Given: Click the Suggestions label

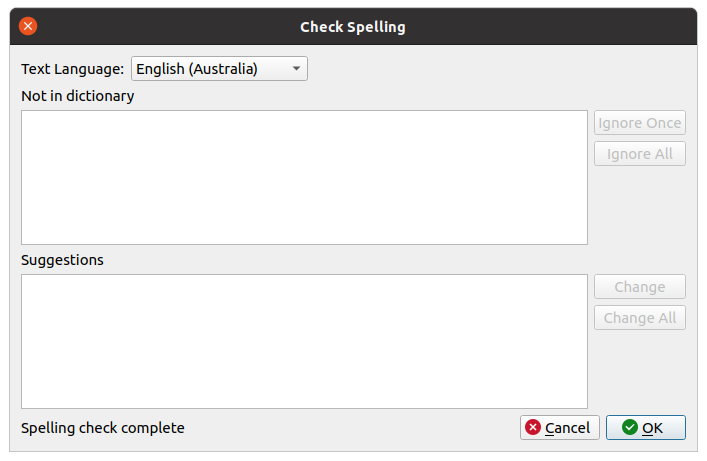Looking at the screenshot, I should [x=62, y=260].
